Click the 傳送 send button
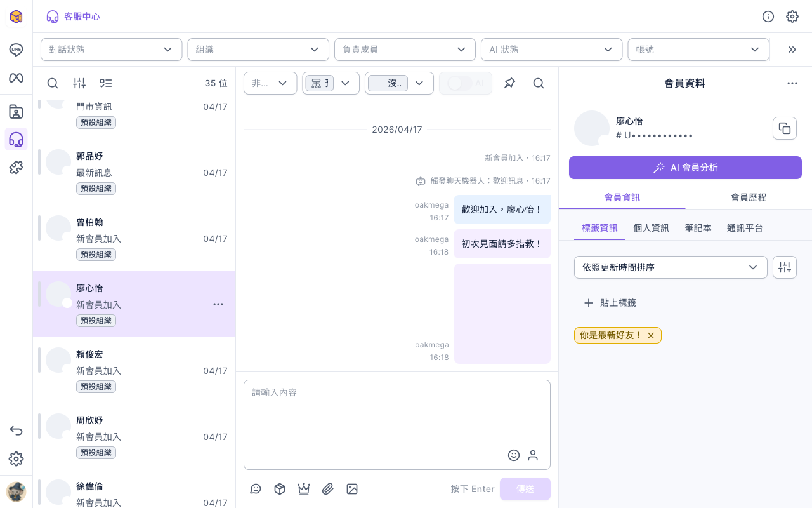 coord(525,489)
